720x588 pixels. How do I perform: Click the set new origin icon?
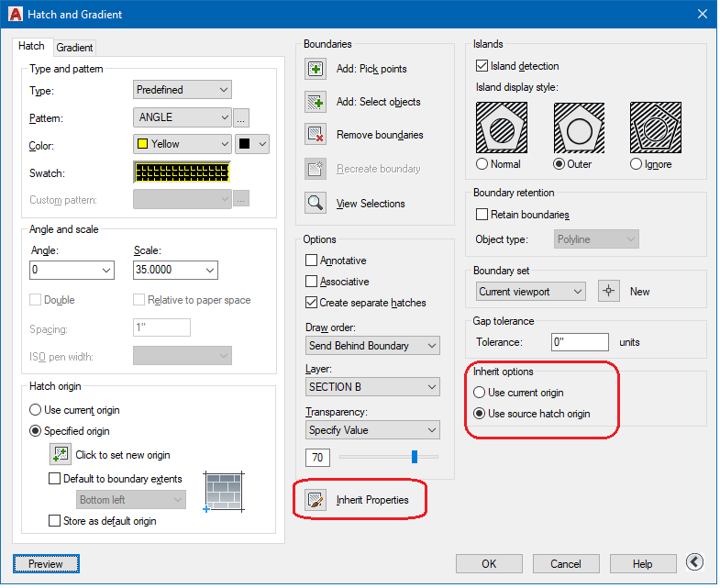pyautogui.click(x=61, y=454)
